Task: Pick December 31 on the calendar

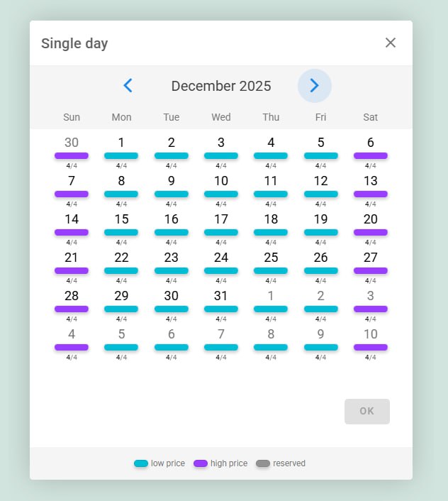Action: pyautogui.click(x=221, y=296)
